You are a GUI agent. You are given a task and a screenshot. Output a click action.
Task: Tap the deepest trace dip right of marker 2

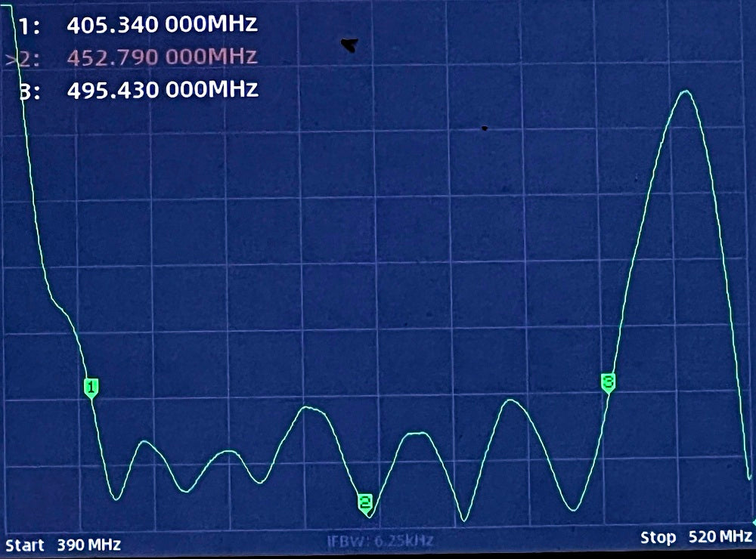click(x=464, y=520)
